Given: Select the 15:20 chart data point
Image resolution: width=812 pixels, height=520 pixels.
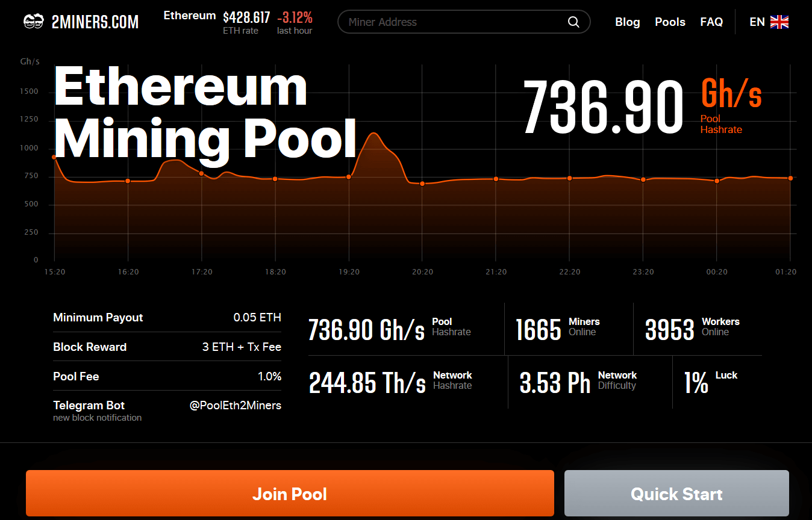Looking at the screenshot, I should [54, 157].
